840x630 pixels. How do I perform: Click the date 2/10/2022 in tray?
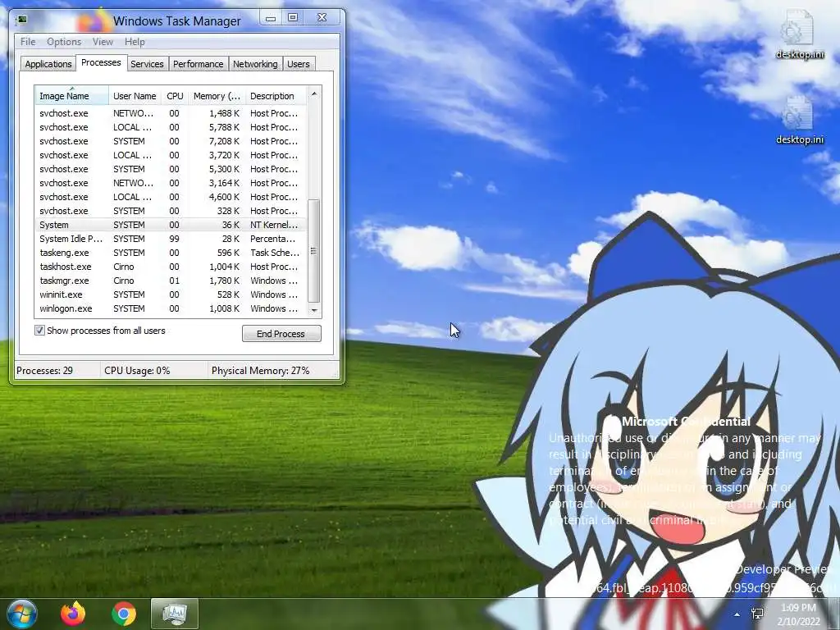[x=799, y=622]
